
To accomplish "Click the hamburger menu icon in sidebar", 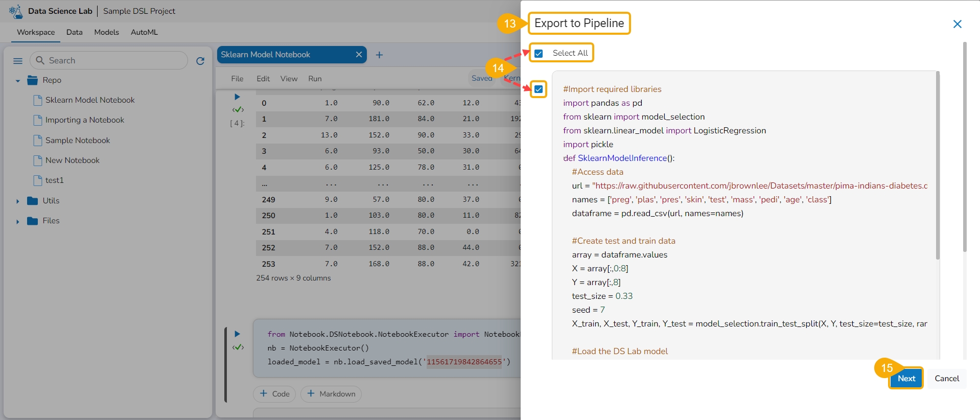I will pyautogui.click(x=18, y=61).
